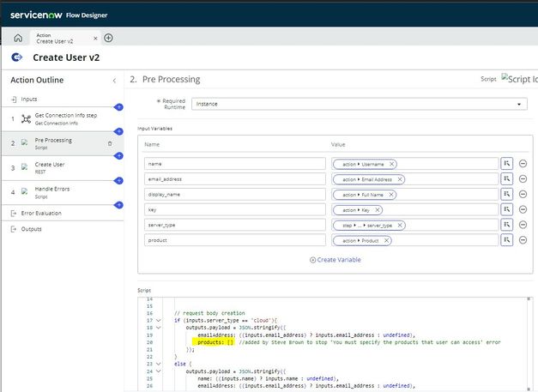The image size is (538, 392).
Task: Open data pill picker for key row
Action: coord(507,209)
